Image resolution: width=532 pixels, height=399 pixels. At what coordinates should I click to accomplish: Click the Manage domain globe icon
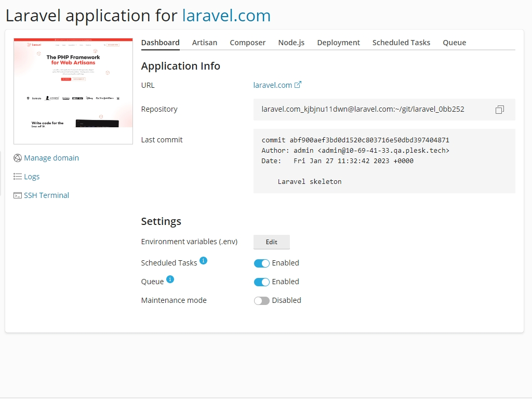coord(17,157)
